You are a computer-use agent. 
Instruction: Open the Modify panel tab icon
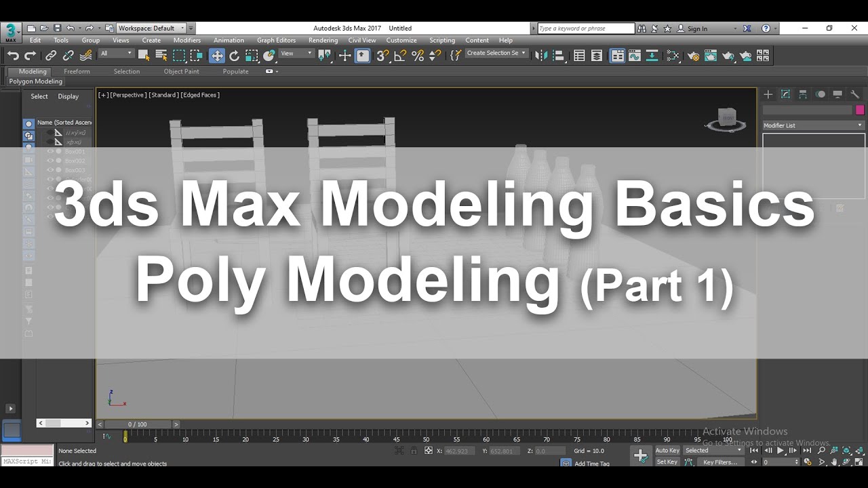coord(785,94)
